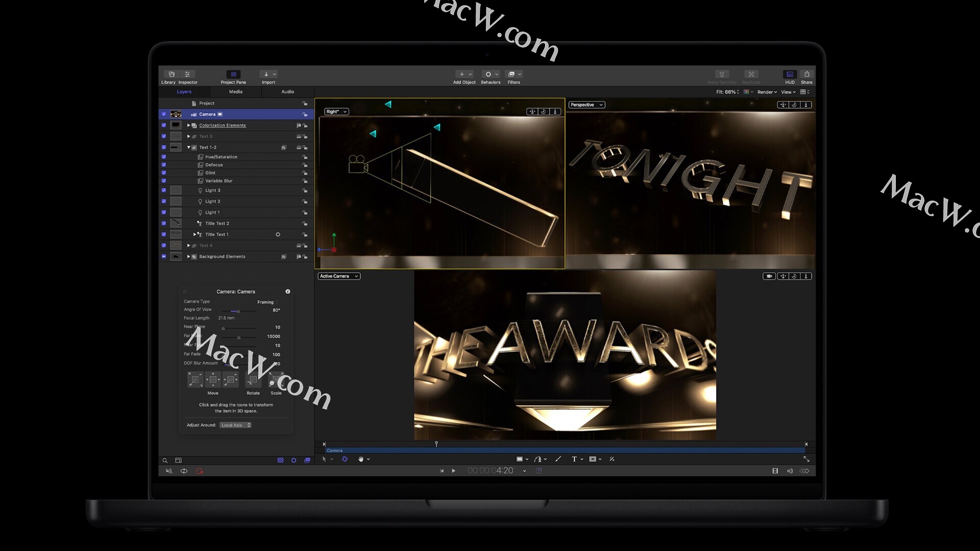Click the Record animation button
980x551 pixels.
click(200, 471)
